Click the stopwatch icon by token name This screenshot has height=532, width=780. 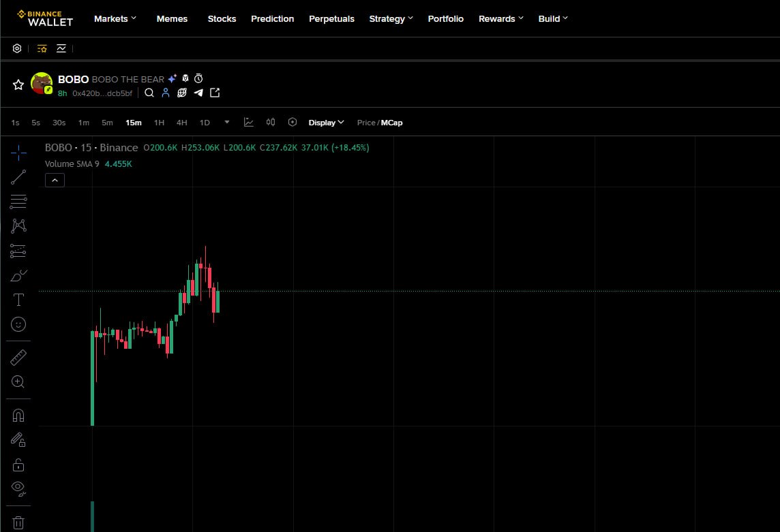pyautogui.click(x=198, y=78)
